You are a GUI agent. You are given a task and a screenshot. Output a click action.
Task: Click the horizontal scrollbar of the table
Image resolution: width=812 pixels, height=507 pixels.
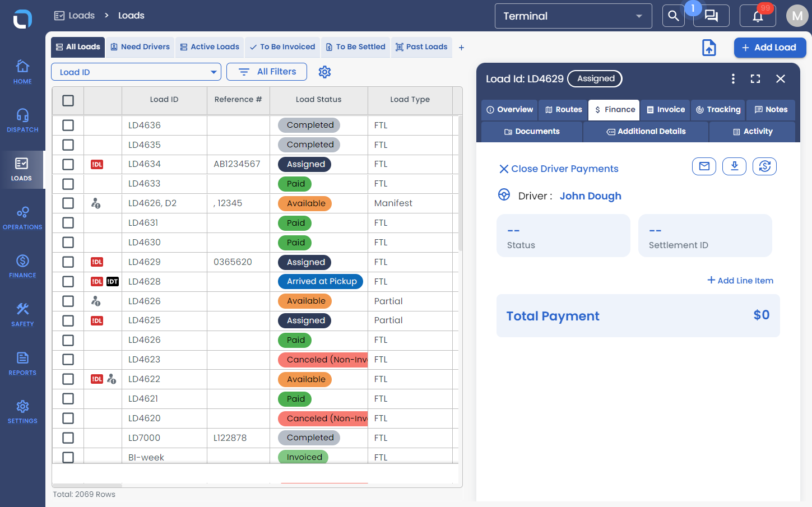87,485
